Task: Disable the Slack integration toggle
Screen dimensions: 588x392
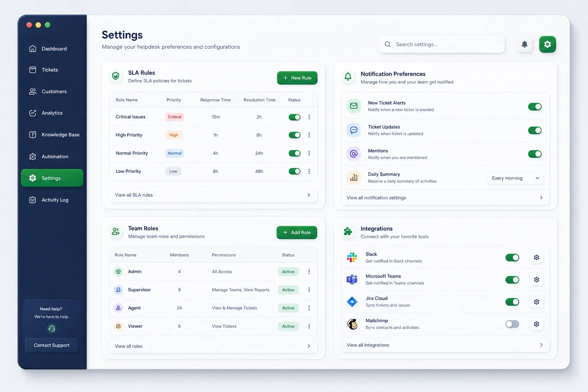Action: tap(512, 258)
